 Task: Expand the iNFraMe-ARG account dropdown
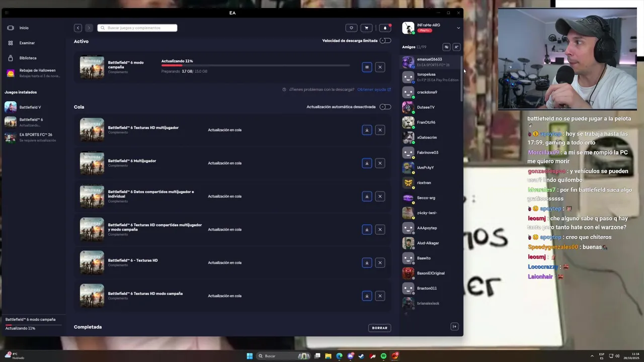[458, 28]
